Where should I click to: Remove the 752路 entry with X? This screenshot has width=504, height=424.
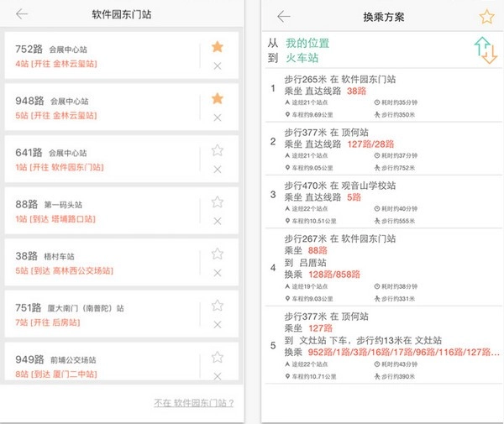pyautogui.click(x=218, y=66)
